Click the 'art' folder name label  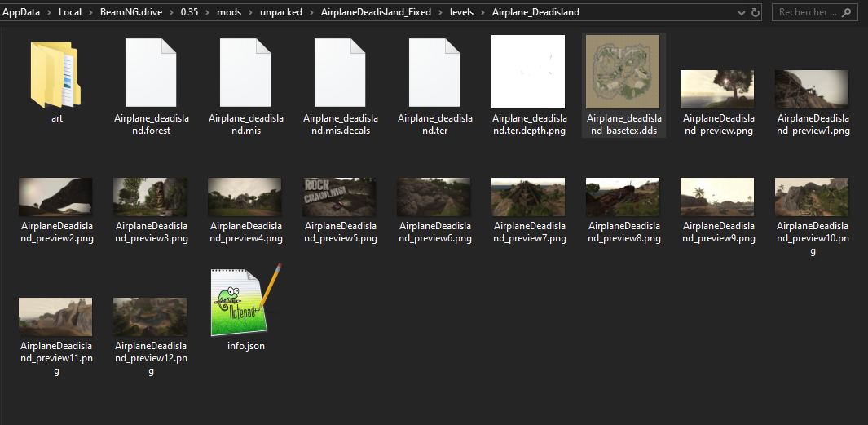[57, 118]
